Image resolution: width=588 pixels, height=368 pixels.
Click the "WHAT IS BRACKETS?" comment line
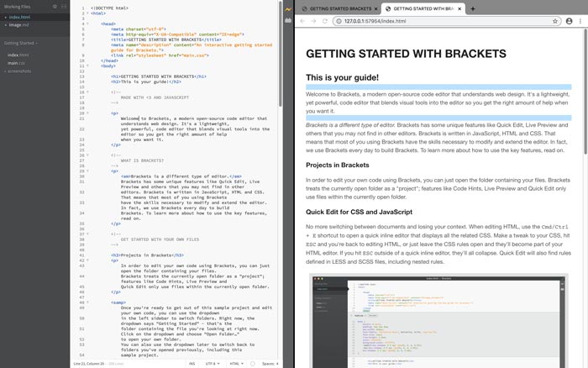(142, 160)
